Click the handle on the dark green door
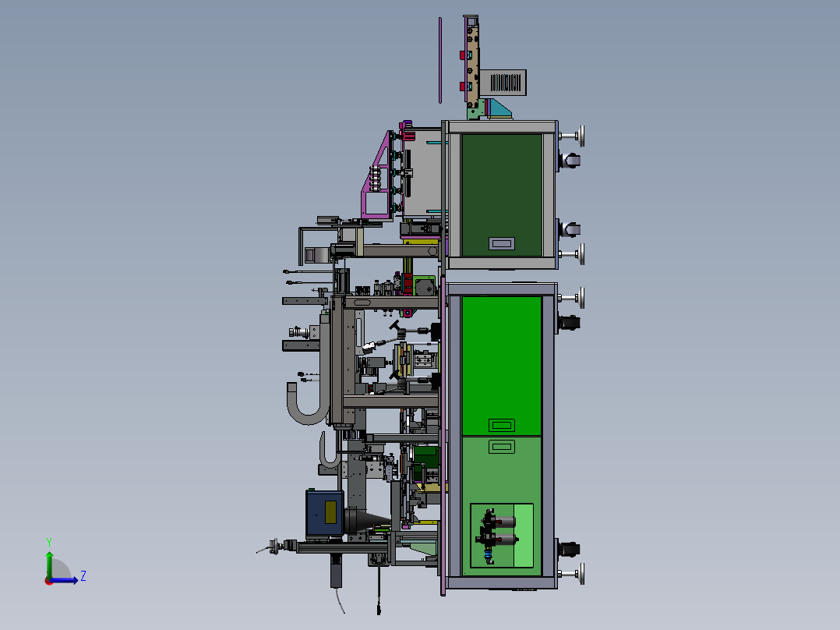This screenshot has height=630, width=840. click(502, 244)
